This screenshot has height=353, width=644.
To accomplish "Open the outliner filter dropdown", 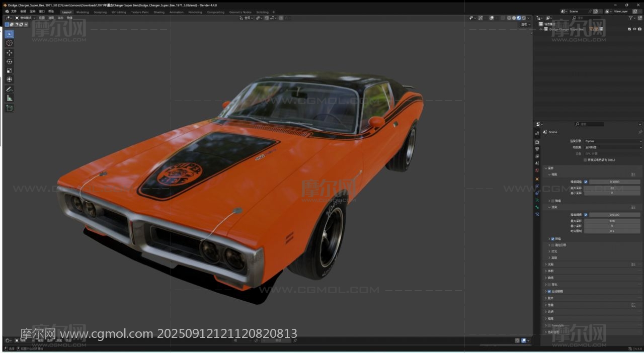I will coord(632,18).
